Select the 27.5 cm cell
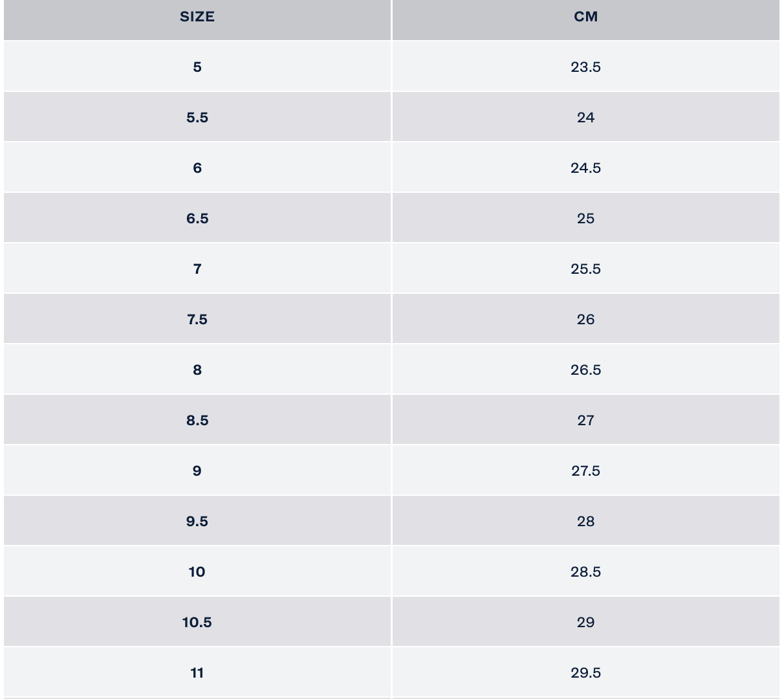 (x=585, y=471)
